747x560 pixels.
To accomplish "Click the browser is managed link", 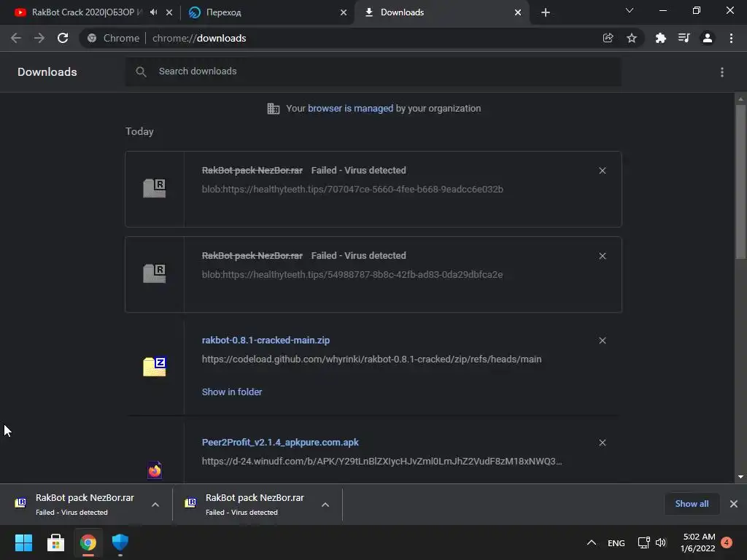I will coord(351,109).
